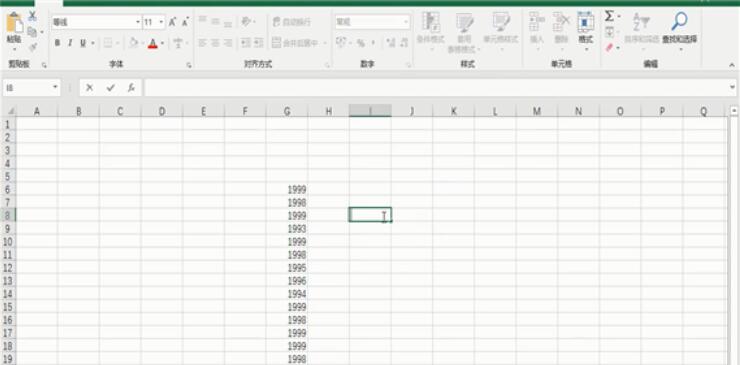Open the number format dropdown
Screen dimensions: 740x365
pyautogui.click(x=406, y=22)
